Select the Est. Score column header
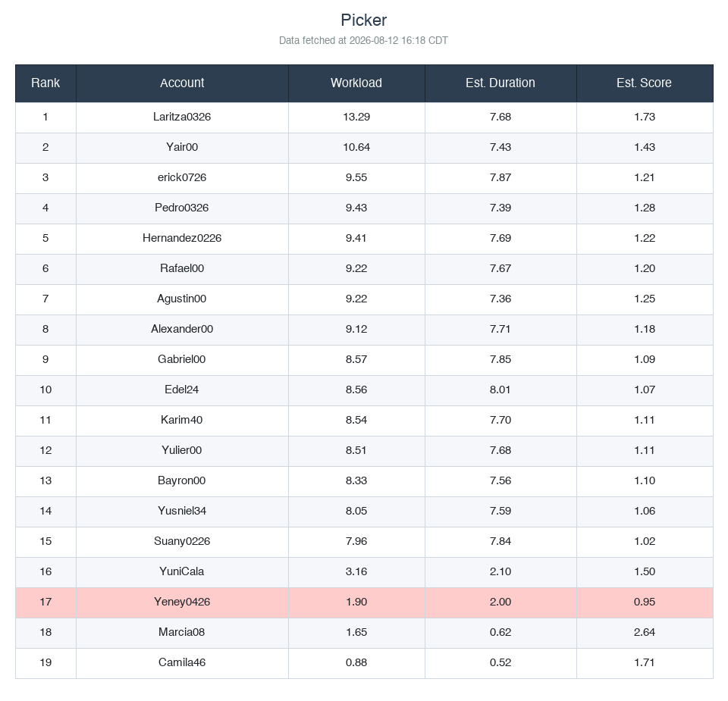 click(645, 83)
